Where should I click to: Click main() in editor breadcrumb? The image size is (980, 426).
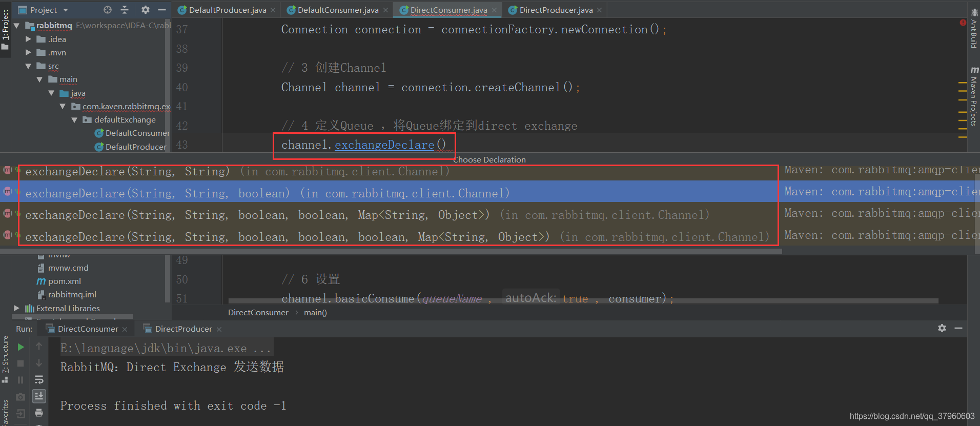[315, 313]
